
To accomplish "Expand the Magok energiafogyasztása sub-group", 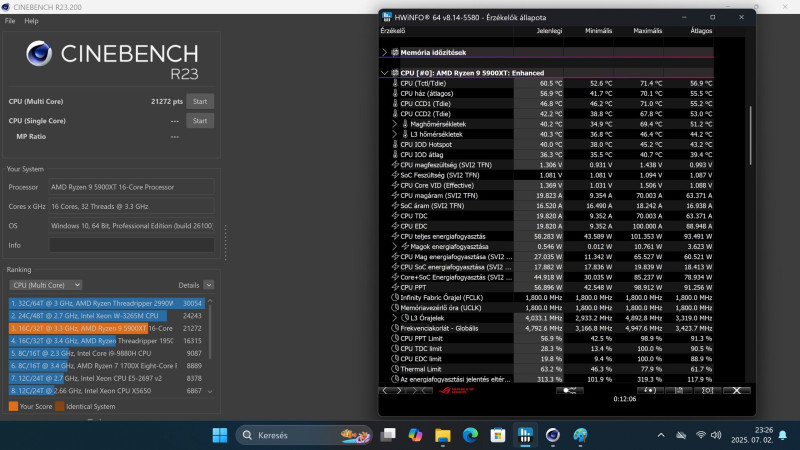I will click(394, 246).
